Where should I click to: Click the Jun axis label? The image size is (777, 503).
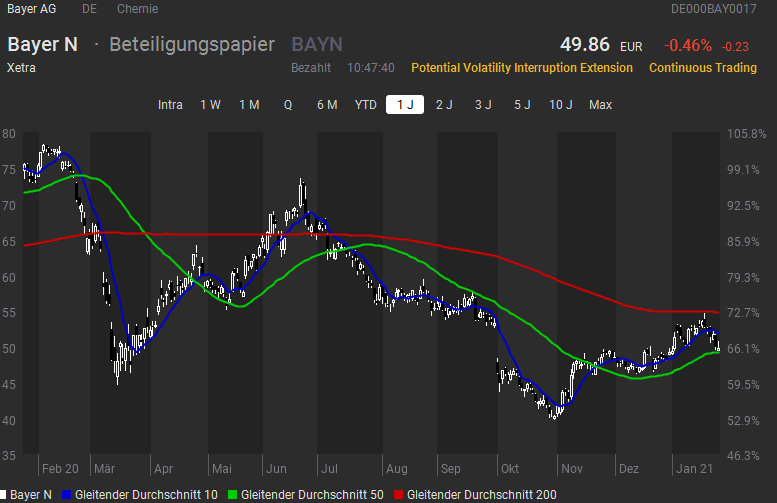pyautogui.click(x=276, y=469)
